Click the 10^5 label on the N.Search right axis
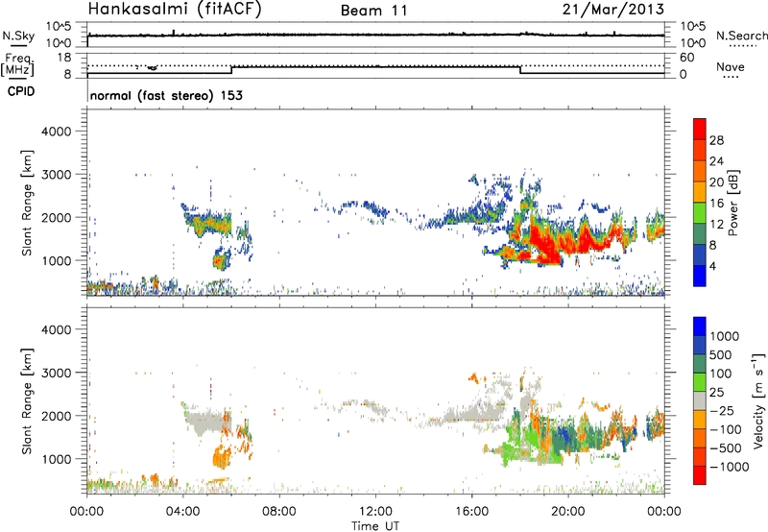The height and width of the screenshot is (532, 768). (693, 27)
